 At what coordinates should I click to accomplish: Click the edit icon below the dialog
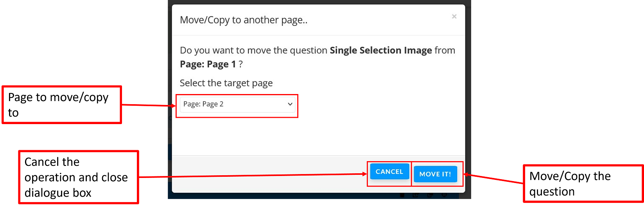coord(416,195)
